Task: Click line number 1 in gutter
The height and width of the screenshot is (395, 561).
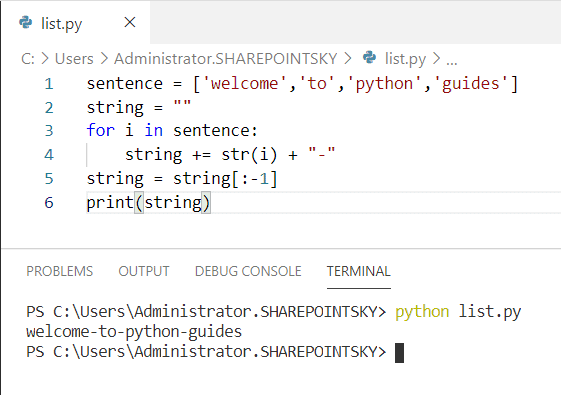Action: pos(49,84)
